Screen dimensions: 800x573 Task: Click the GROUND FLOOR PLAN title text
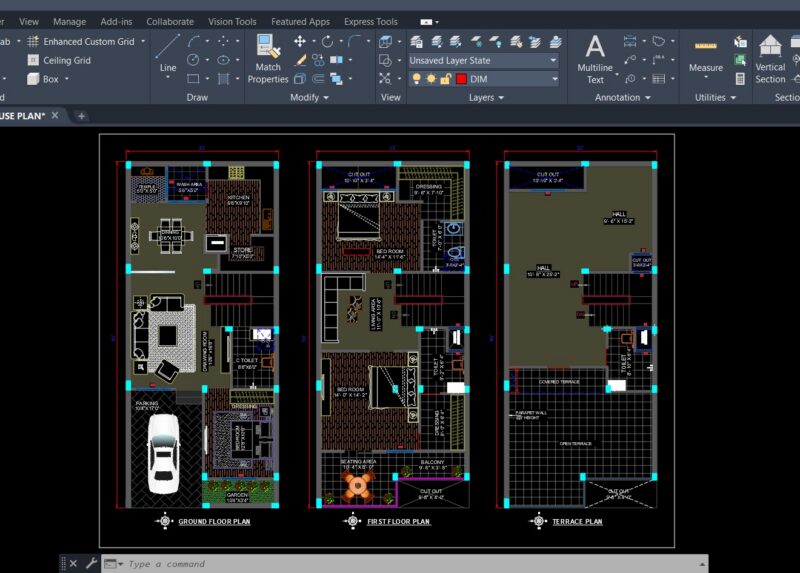tap(214, 521)
